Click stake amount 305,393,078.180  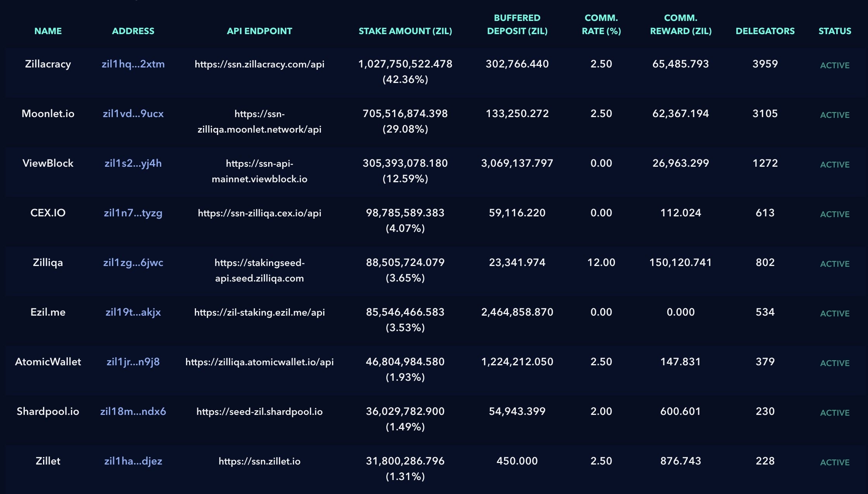(x=405, y=163)
